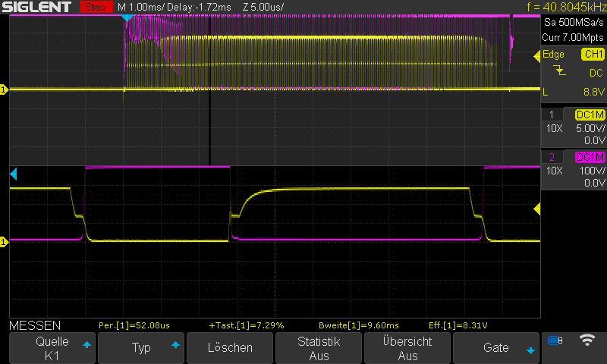Click channel 1 ground marker in main view
Screen dimensions: 607x364
4,89
